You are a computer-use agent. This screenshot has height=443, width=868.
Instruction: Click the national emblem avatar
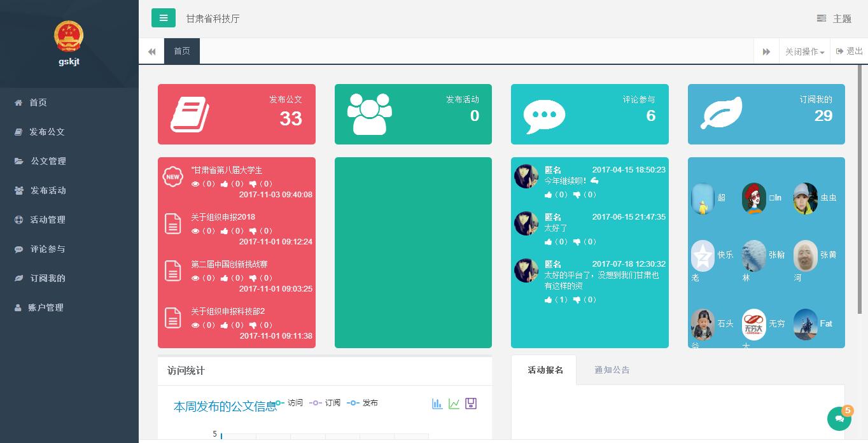click(69, 36)
